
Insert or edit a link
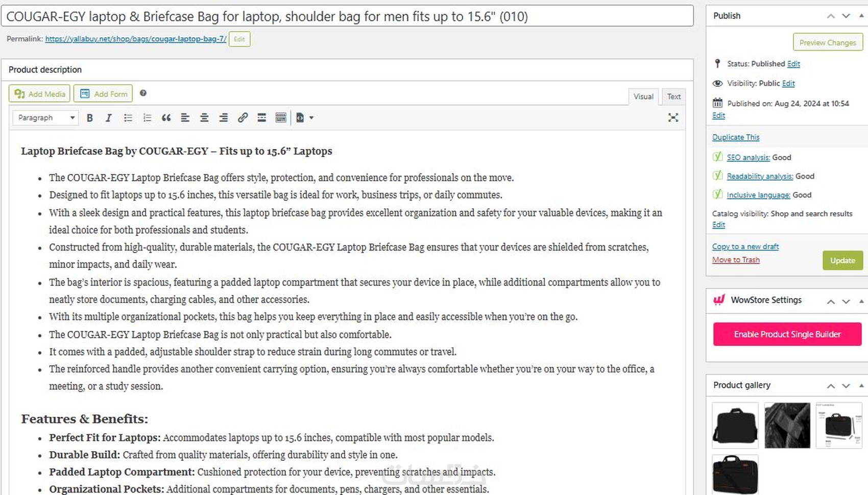[243, 118]
